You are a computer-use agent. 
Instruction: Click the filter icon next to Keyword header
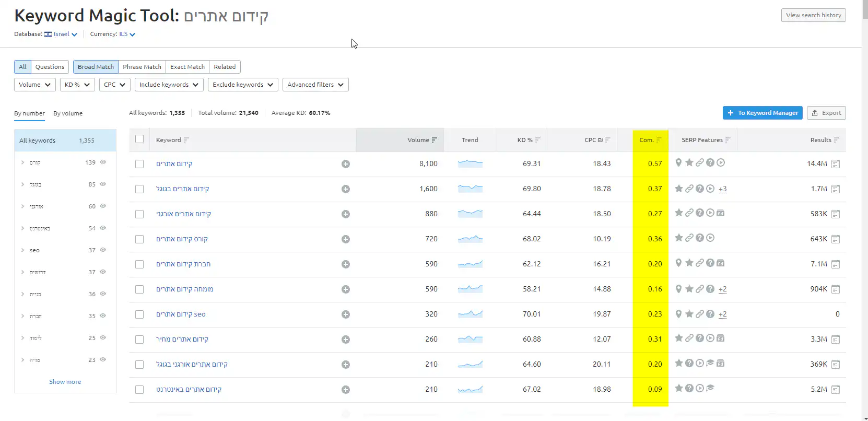coord(186,140)
